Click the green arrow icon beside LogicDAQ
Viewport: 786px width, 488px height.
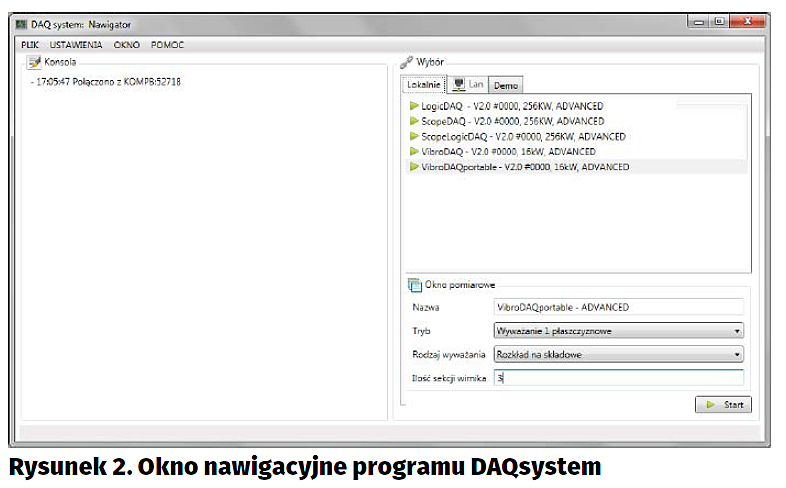413,106
